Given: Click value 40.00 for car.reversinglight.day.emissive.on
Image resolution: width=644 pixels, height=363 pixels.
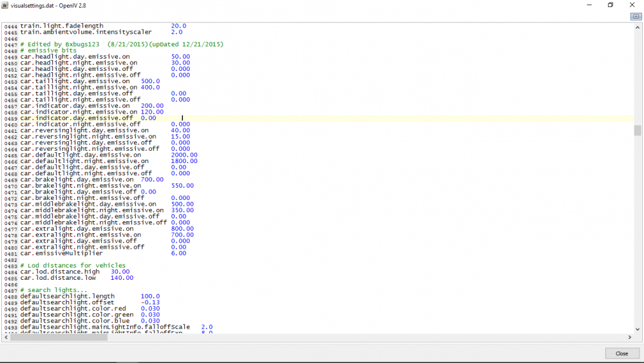Looking at the screenshot, I should coord(180,130).
